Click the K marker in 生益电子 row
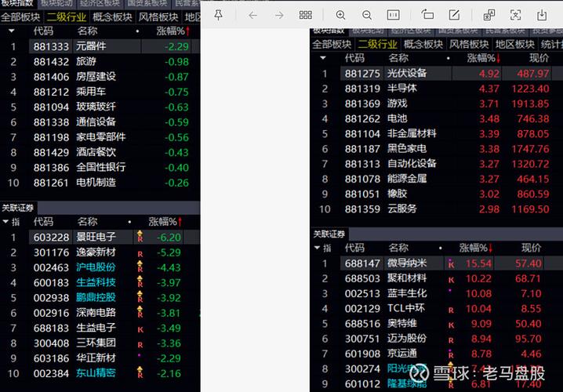This screenshot has width=563, height=392. [140, 329]
